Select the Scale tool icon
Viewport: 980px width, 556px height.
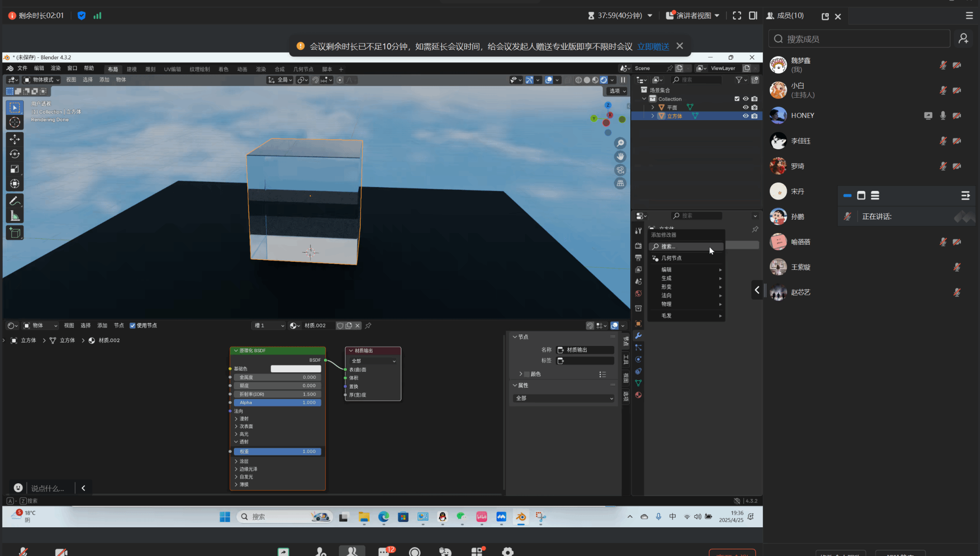(x=15, y=169)
